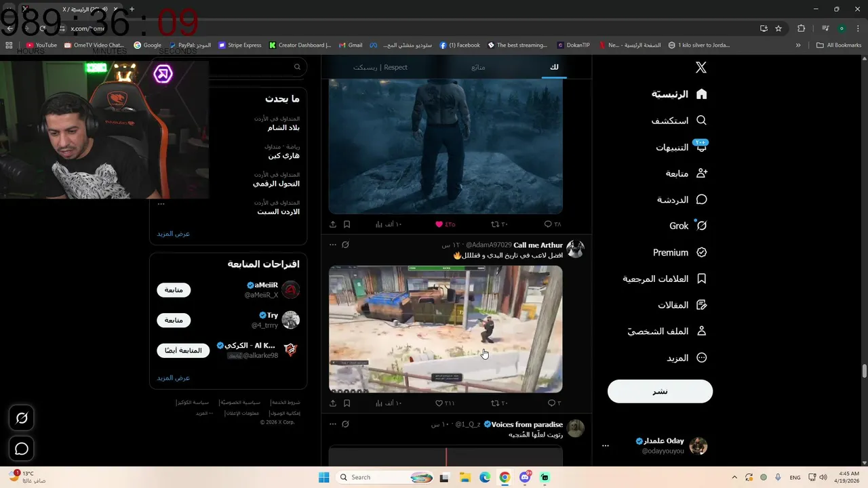Open options for الاردن السبت trend

point(161,203)
